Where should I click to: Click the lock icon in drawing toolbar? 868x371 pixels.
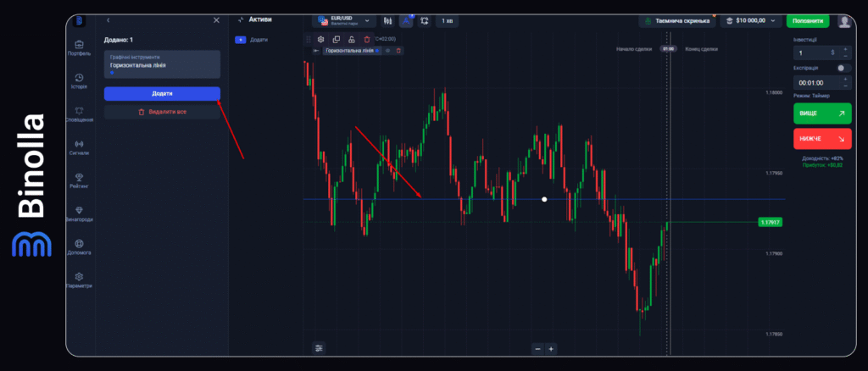(x=352, y=39)
